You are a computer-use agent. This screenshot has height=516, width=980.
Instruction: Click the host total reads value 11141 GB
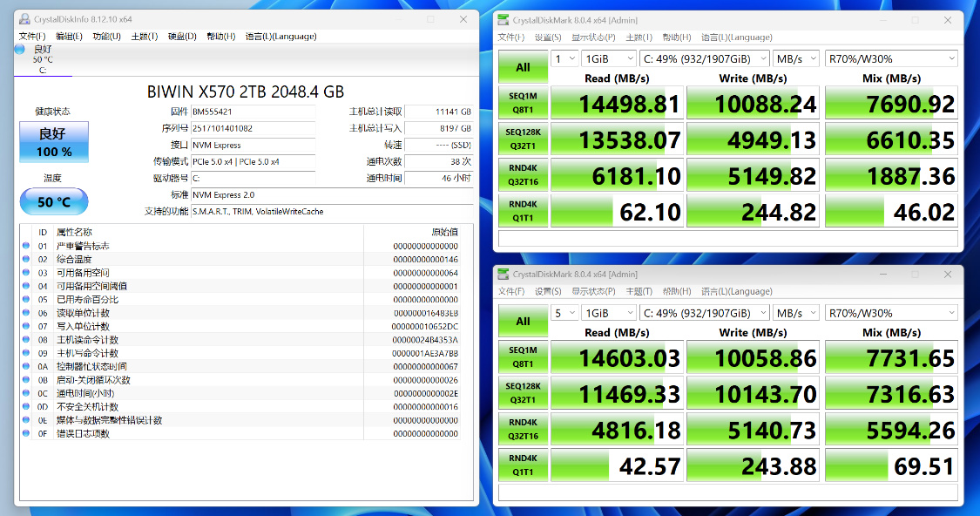click(439, 112)
